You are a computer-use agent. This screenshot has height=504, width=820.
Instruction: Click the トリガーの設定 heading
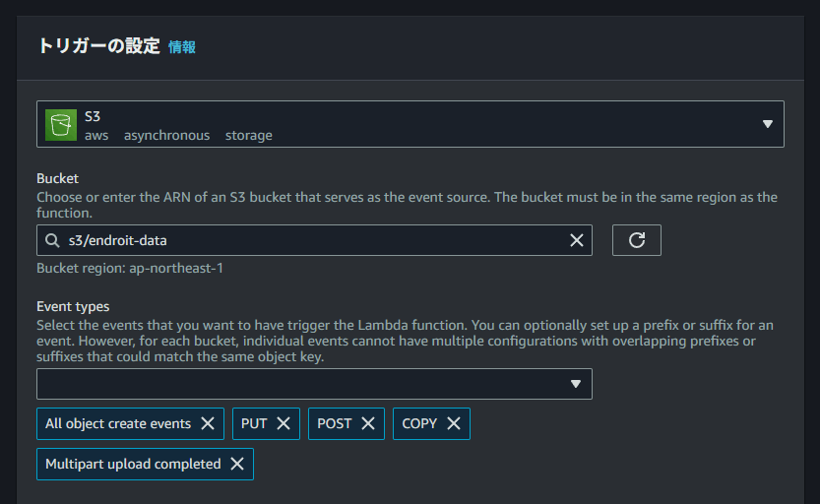click(98, 46)
